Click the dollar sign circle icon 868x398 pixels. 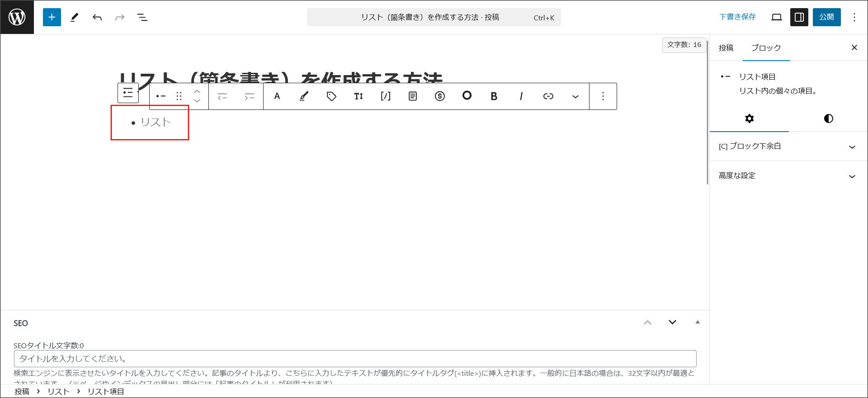click(440, 96)
